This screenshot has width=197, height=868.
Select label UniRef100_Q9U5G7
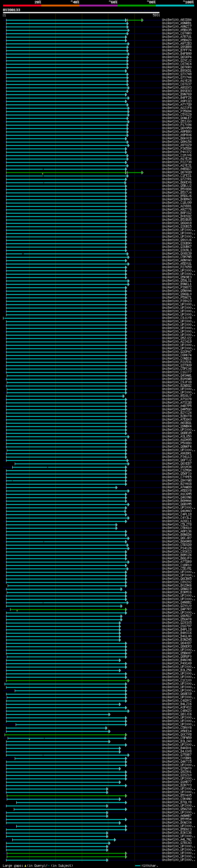click(177, 616)
